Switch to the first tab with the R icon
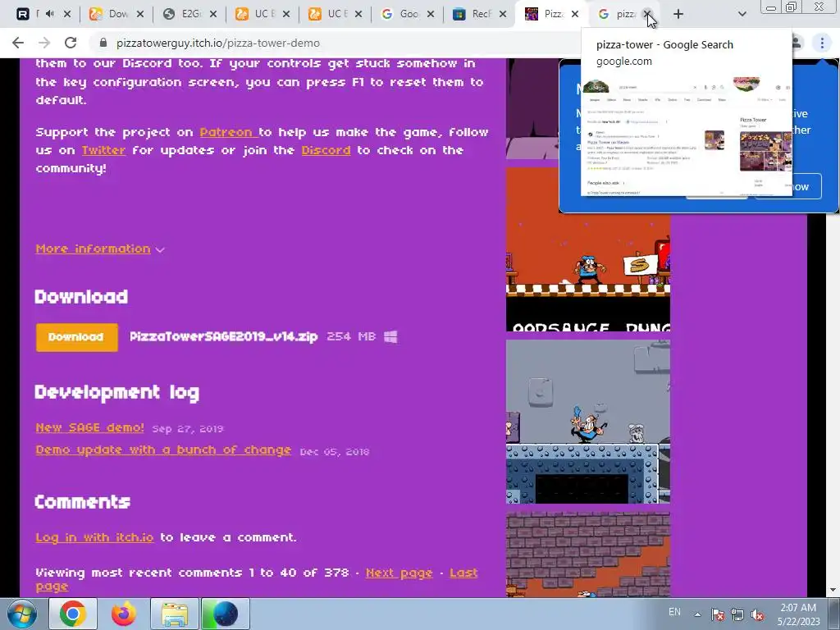The image size is (840, 630). tap(22, 14)
